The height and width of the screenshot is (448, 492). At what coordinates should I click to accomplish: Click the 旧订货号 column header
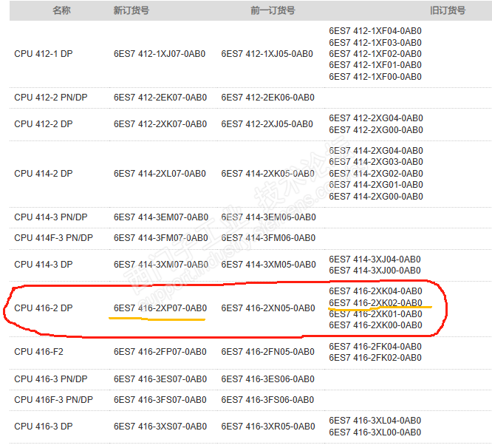click(x=448, y=10)
